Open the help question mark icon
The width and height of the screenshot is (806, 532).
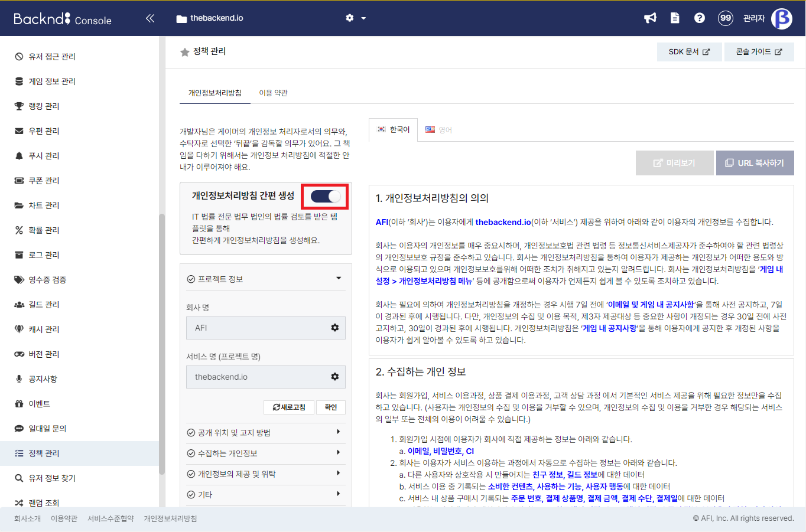pyautogui.click(x=700, y=18)
